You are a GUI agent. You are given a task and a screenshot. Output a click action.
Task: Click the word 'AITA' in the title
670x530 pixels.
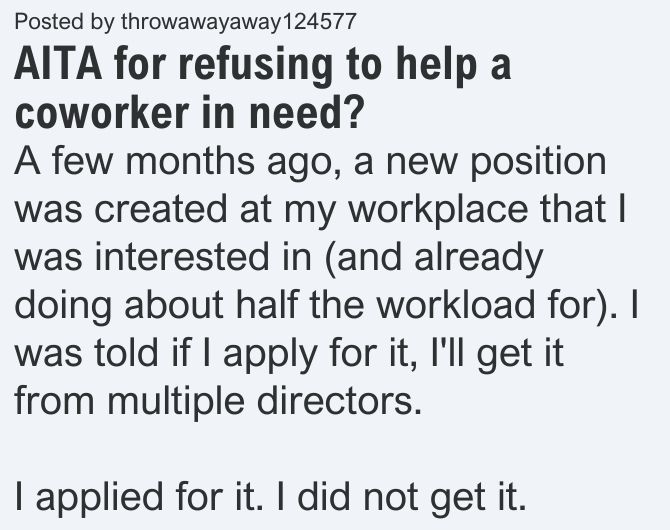coord(58,64)
